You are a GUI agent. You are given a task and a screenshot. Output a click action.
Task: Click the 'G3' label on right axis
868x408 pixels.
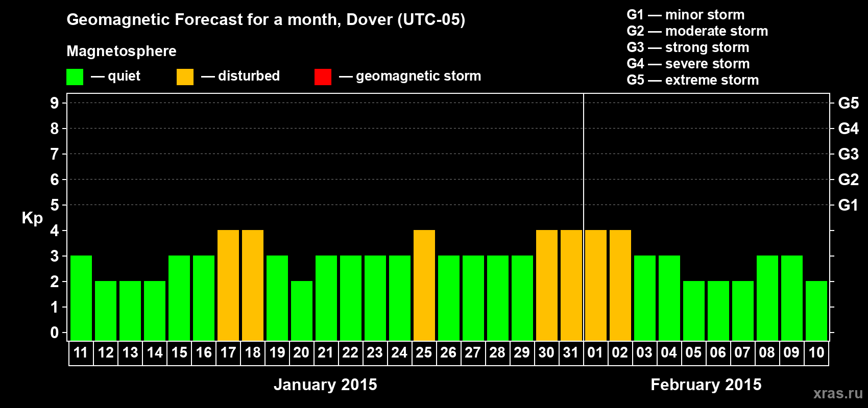(x=849, y=154)
